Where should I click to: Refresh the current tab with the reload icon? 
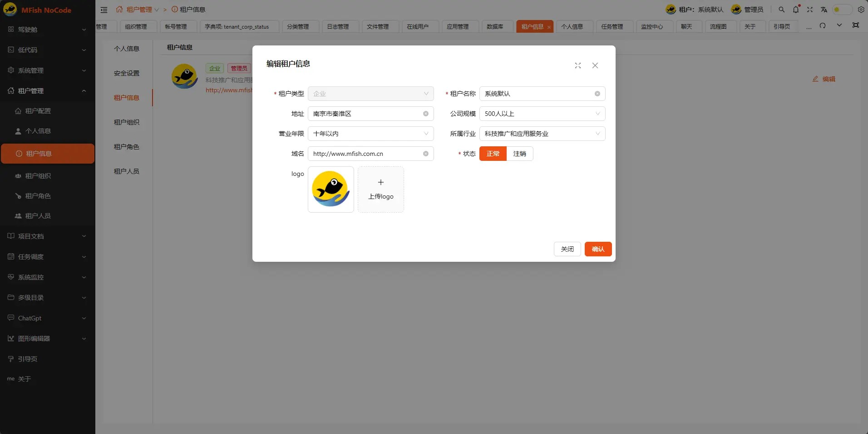[823, 26]
